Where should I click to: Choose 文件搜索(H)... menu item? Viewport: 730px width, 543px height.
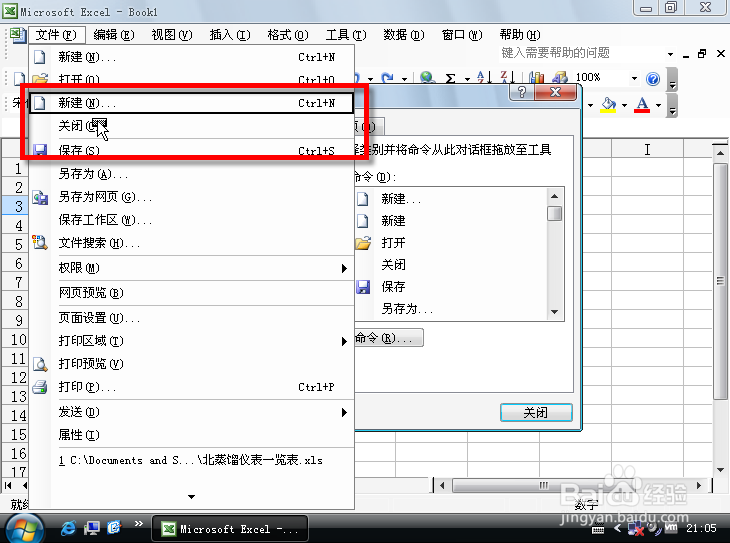coord(191,243)
